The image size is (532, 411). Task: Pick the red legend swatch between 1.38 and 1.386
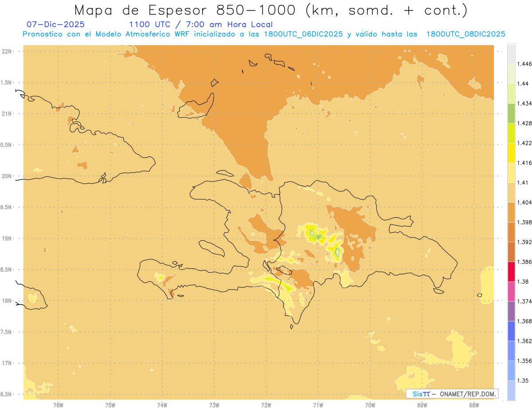(511, 271)
